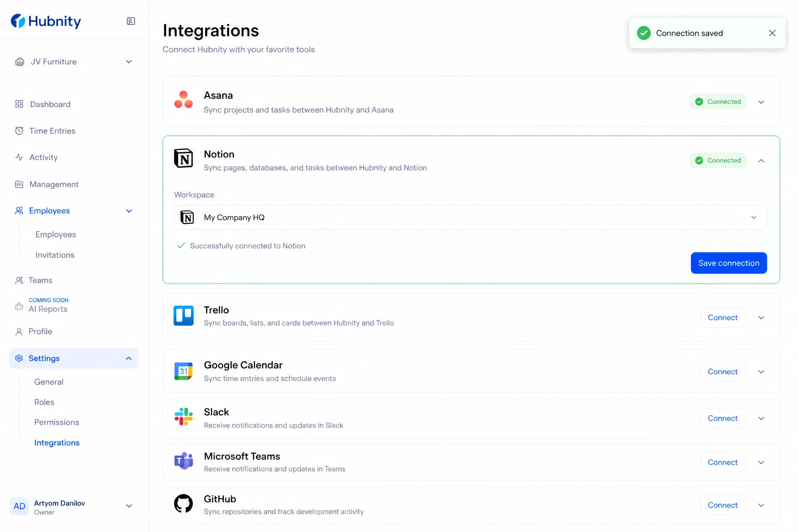Click Asana's Connected status badge
The image size is (798, 532).
(718, 102)
